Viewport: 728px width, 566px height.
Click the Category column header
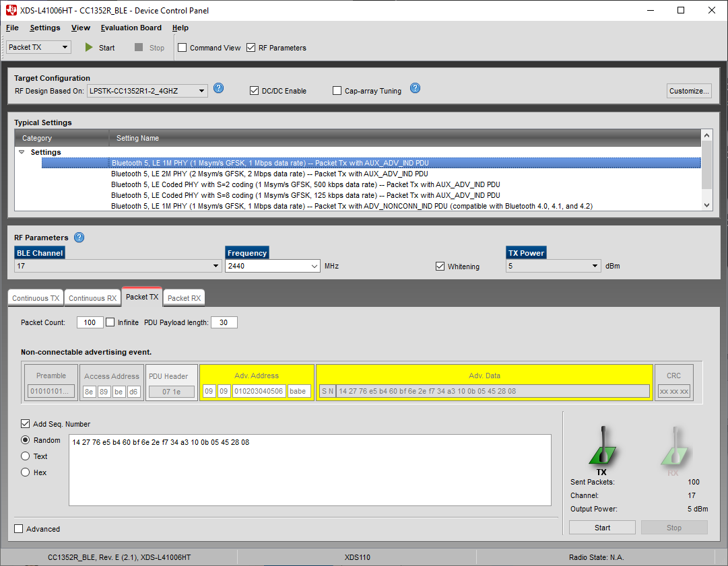(62, 138)
